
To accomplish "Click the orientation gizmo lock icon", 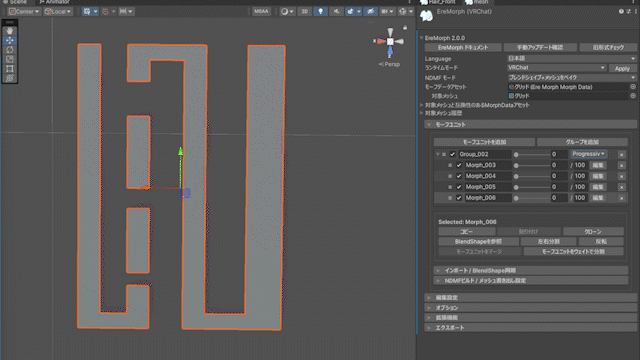I will (x=405, y=28).
